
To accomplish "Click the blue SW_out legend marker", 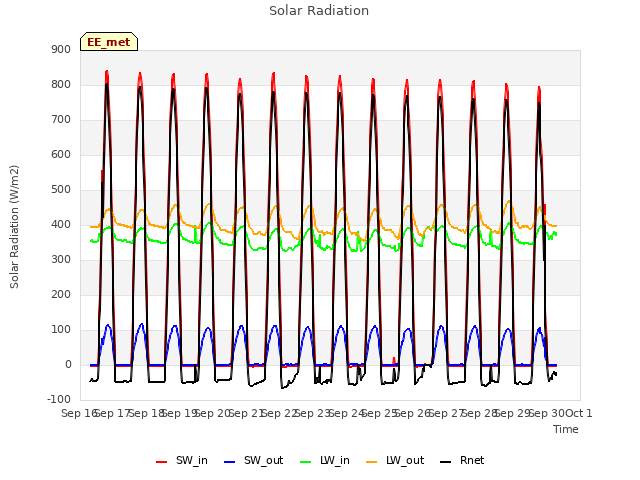I will [230, 462].
